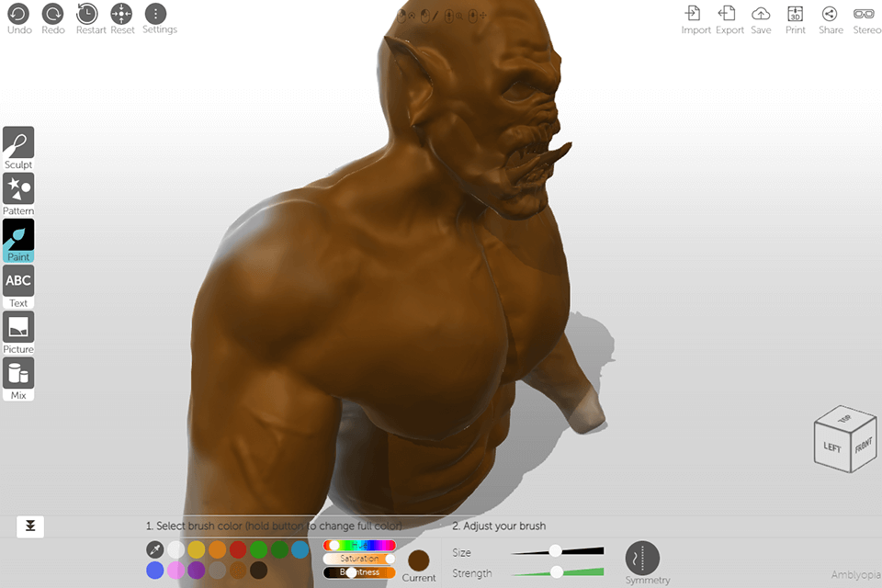Collapse the bottom brush panel

pyautogui.click(x=28, y=526)
